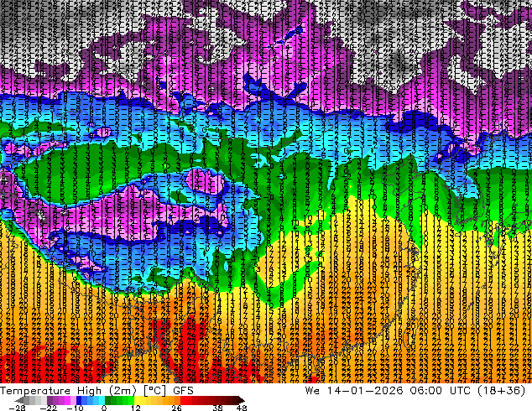Click the '0' legend value
The height and width of the screenshot is (411, 532).
(x=104, y=408)
